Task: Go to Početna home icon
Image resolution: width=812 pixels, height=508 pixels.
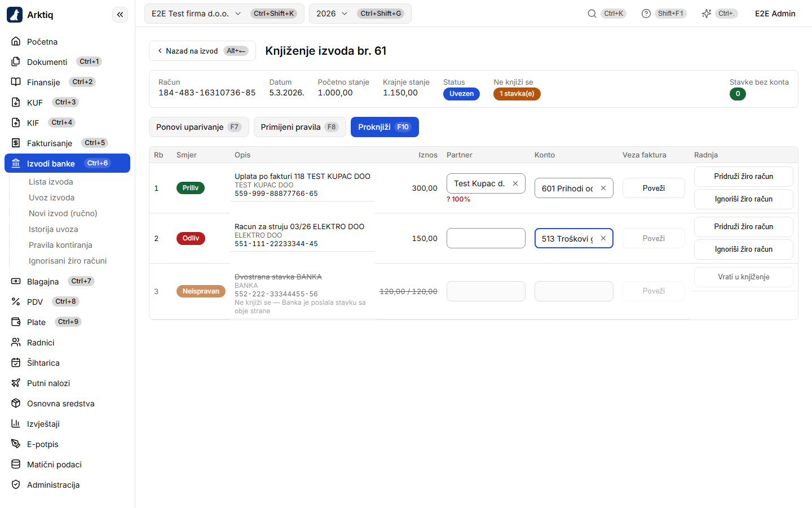Action: pyautogui.click(x=16, y=41)
